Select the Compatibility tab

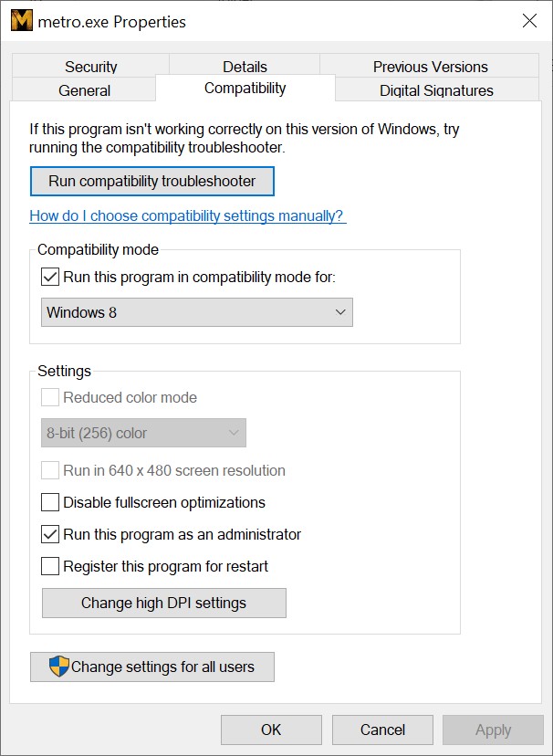[245, 89]
